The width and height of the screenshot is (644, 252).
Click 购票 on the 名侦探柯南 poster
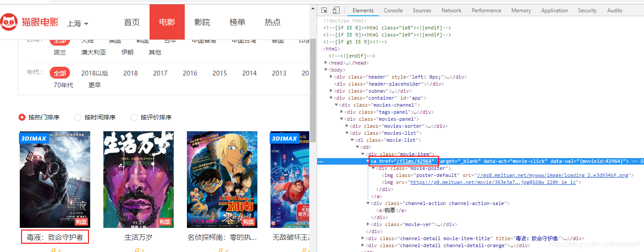[249, 222]
